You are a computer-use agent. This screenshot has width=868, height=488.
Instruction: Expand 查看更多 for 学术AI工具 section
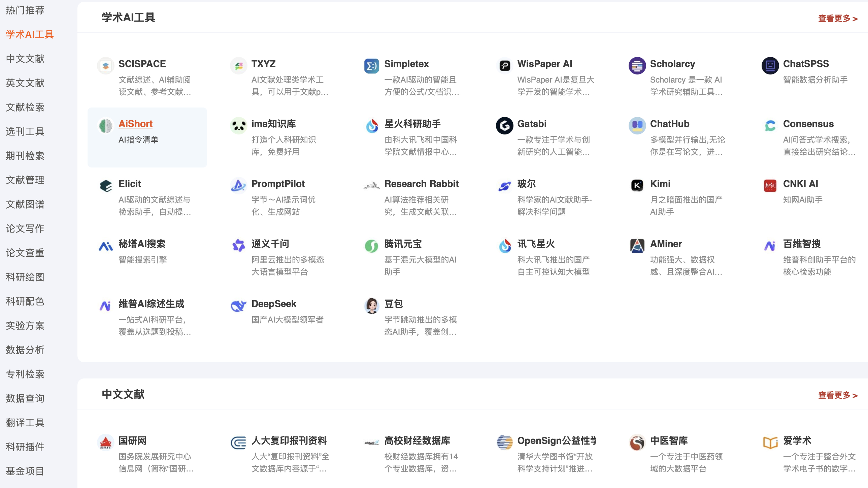(x=837, y=19)
